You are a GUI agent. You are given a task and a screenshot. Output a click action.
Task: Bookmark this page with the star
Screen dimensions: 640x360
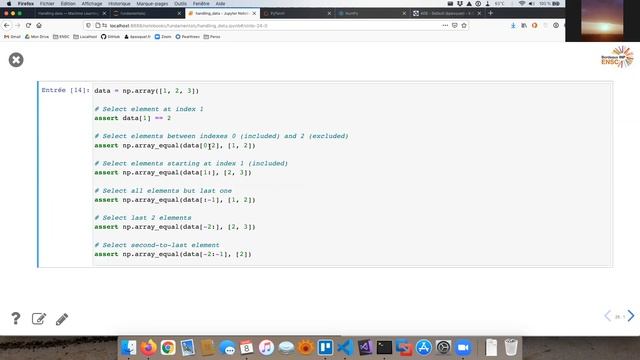(x=464, y=25)
